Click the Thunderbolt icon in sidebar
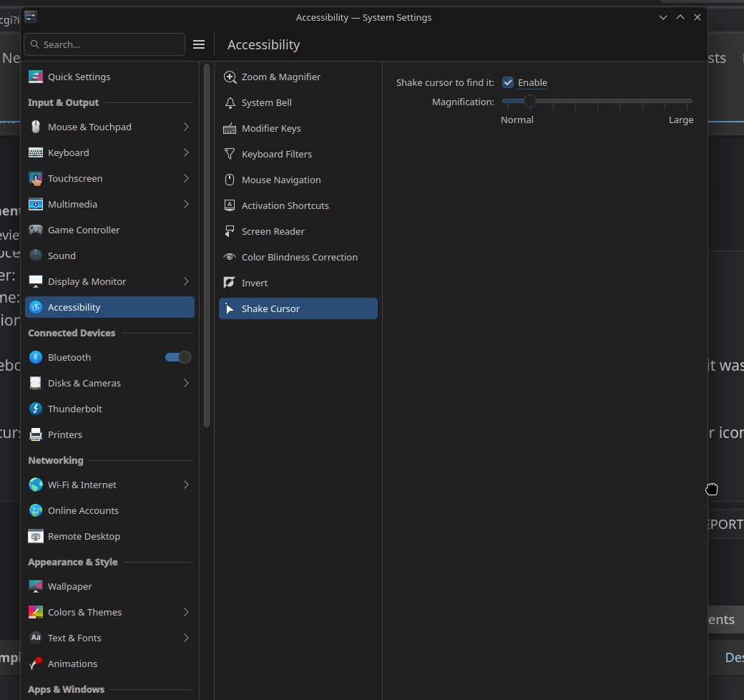Screen dimensions: 744x700 36,409
